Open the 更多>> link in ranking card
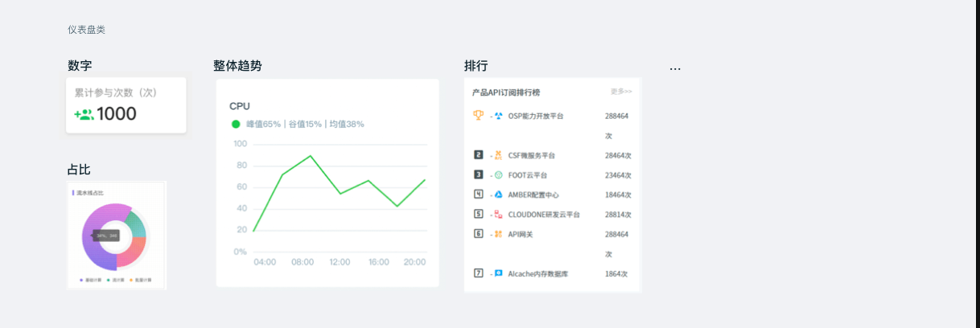Image resolution: width=980 pixels, height=328 pixels. [621, 92]
